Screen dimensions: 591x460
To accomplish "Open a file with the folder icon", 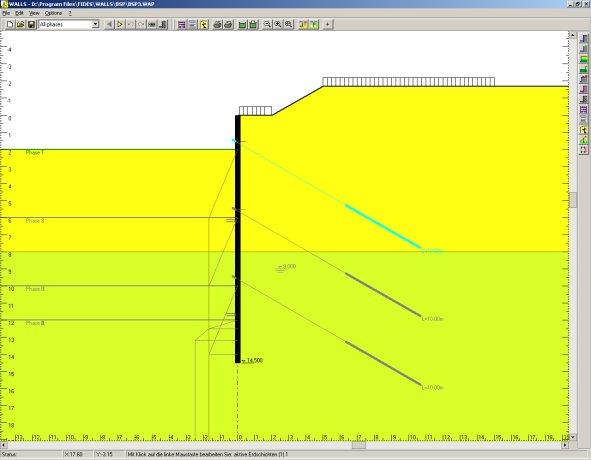I will [21, 25].
